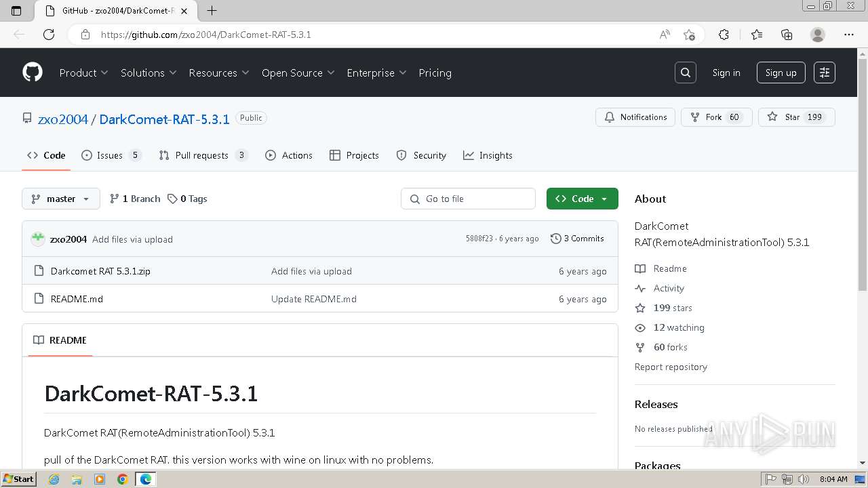Open the command palette icon beside Sign up
This screenshot has height=488, width=868.
click(x=825, y=73)
